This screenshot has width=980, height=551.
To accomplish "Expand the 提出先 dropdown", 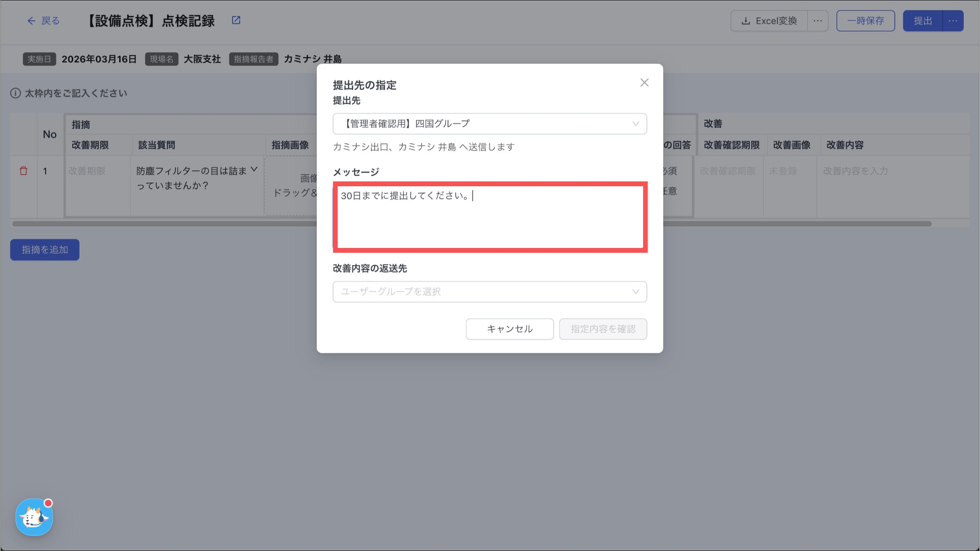I will click(x=490, y=124).
